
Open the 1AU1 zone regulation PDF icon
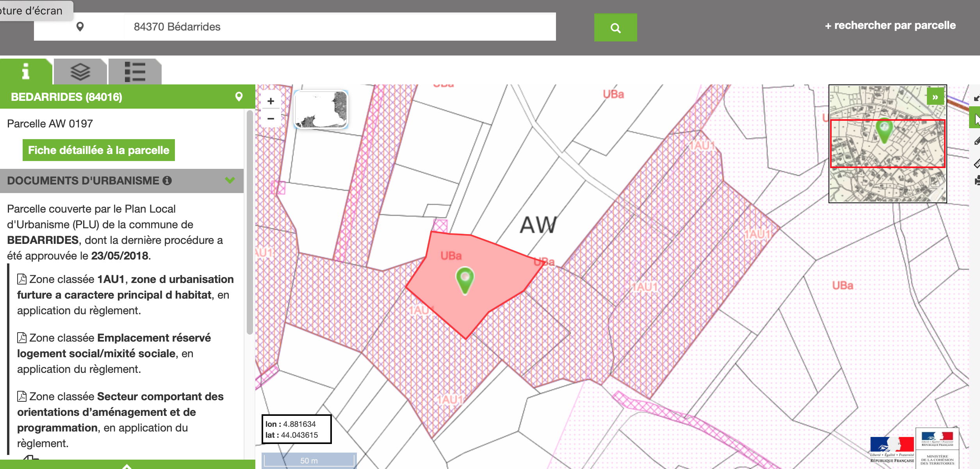click(x=22, y=279)
